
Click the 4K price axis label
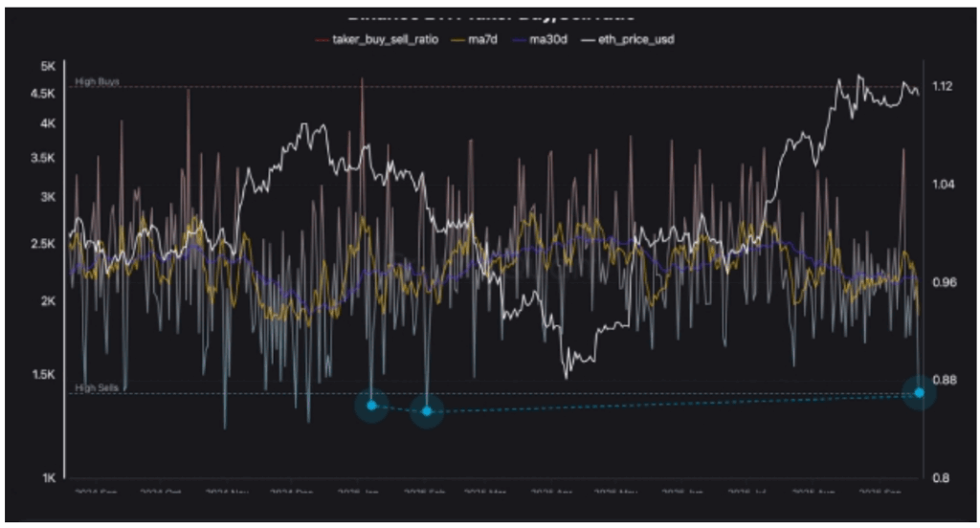click(48, 123)
